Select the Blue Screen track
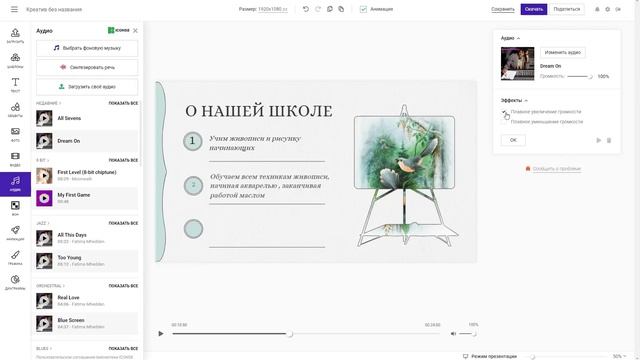The width and height of the screenshot is (640, 360). click(x=87, y=323)
